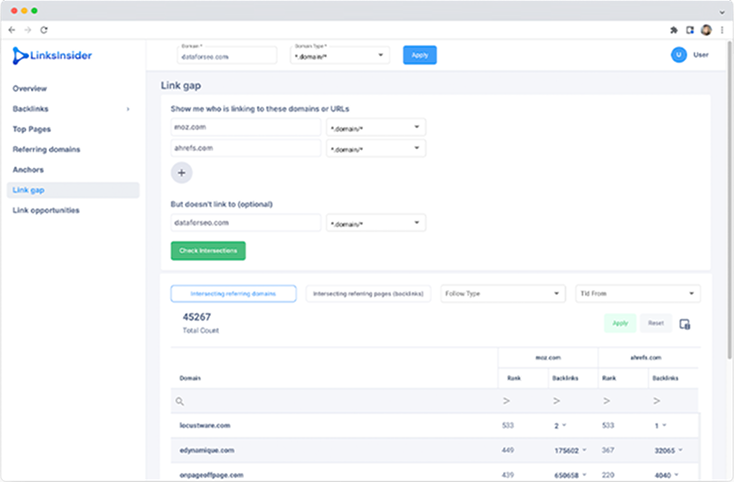Click the green Apply filter button
Screen dimensions: 734x482
[620, 323]
